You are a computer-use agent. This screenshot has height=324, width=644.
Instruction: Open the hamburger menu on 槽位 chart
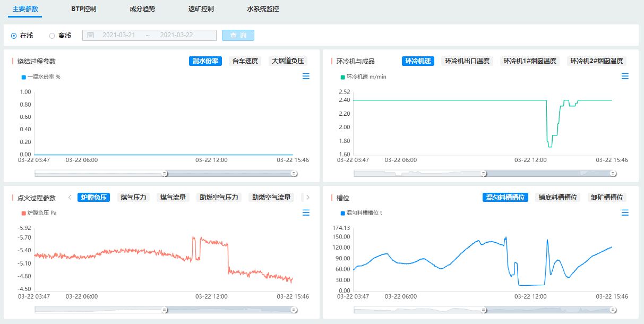(625, 213)
